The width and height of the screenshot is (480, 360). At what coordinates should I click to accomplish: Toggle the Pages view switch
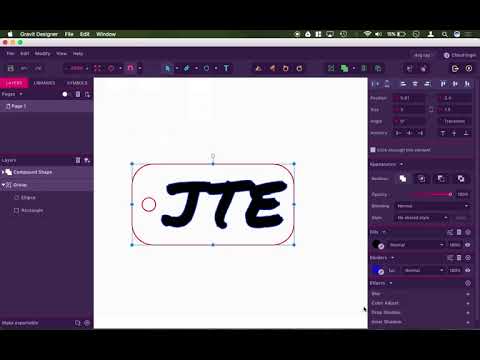pyautogui.click(x=66, y=94)
